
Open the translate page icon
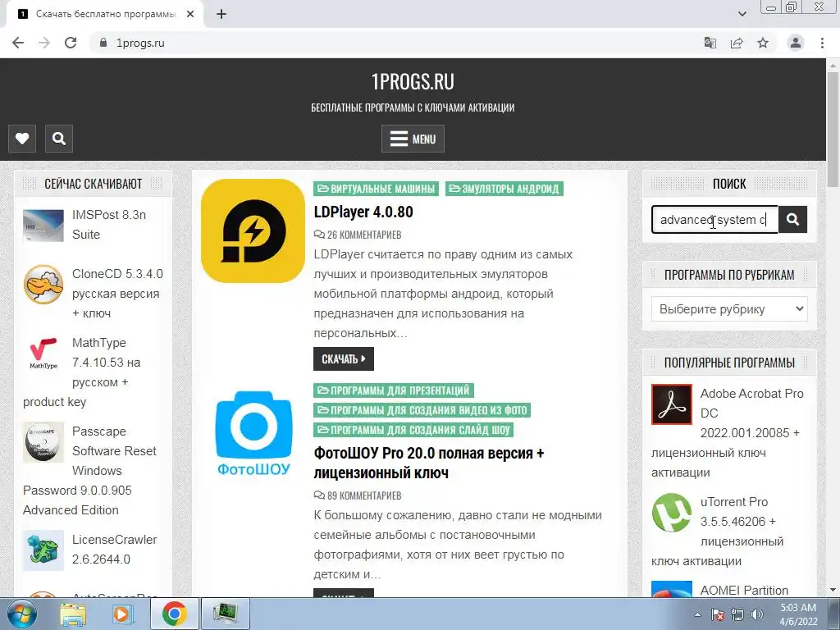pos(710,43)
